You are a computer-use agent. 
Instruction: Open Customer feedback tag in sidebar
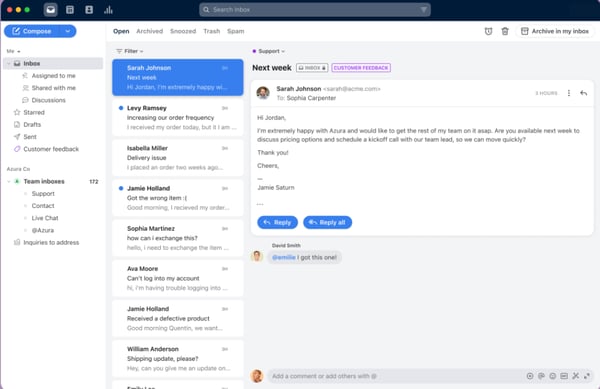tap(51, 149)
